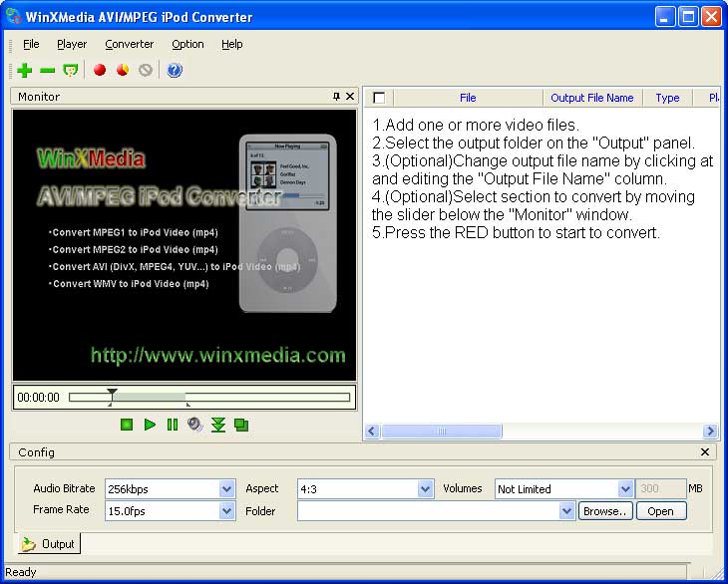Click the speaker volume icon
Image resolution: width=728 pixels, height=584 pixels.
[194, 425]
